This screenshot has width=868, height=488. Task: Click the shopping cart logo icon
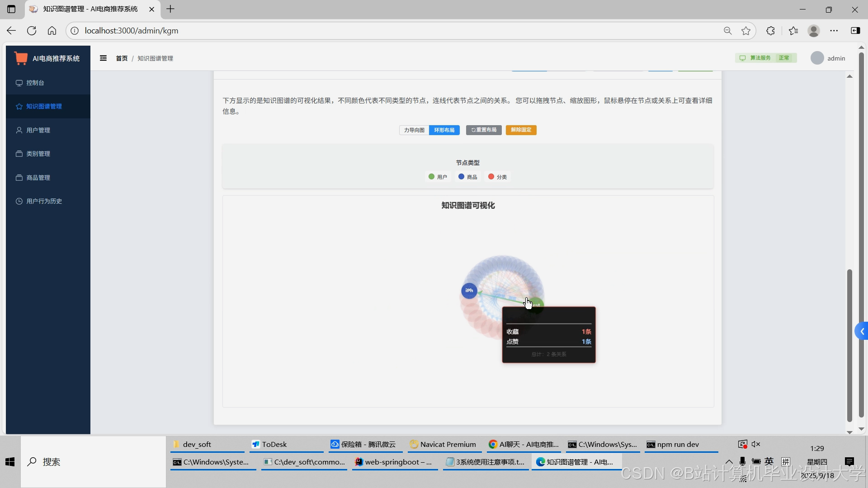coord(21,58)
